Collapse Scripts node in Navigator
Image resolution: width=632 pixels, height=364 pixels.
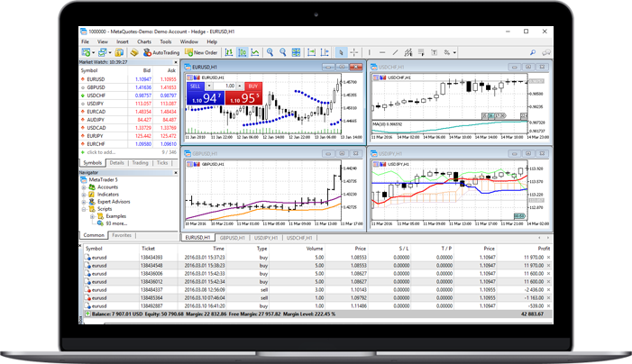click(84, 209)
